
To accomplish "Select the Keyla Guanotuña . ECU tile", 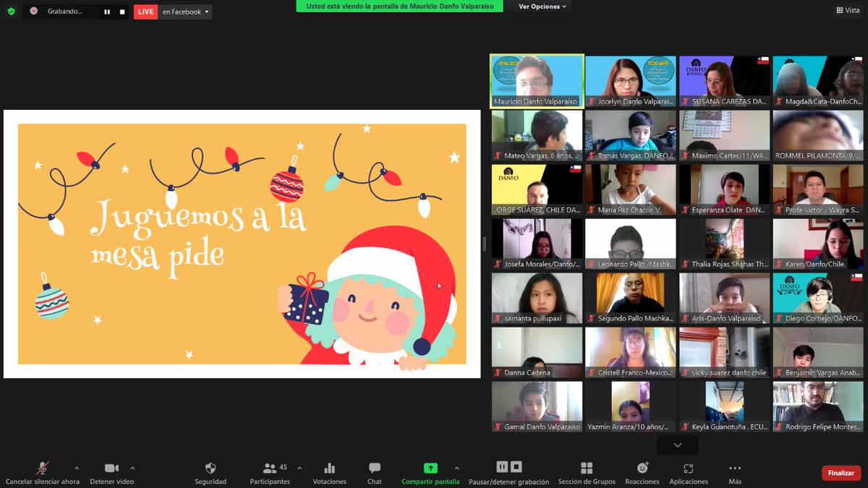I will click(724, 406).
